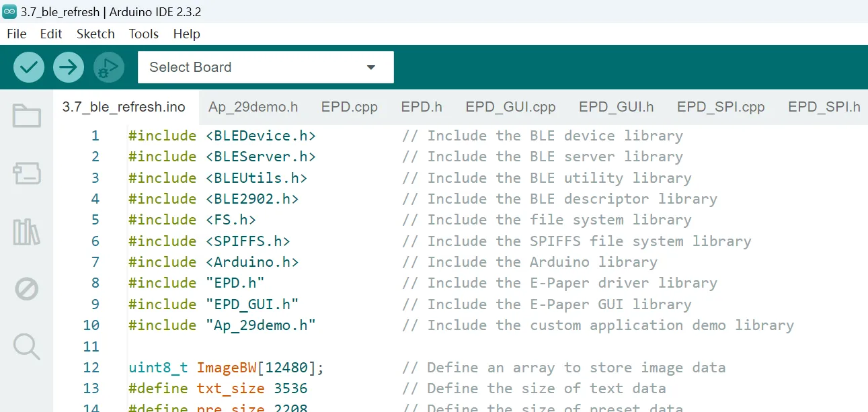The image size is (868, 412).
Task: Open the Help menu
Action: point(186,34)
